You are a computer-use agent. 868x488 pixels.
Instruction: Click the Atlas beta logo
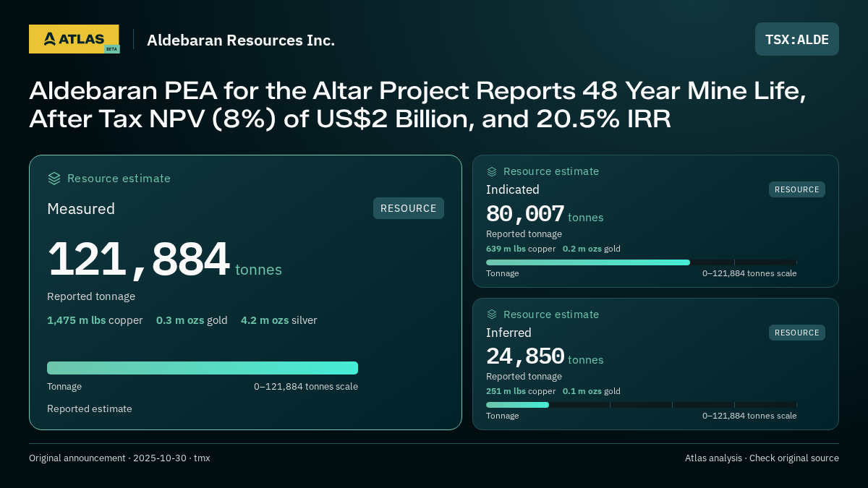(74, 39)
